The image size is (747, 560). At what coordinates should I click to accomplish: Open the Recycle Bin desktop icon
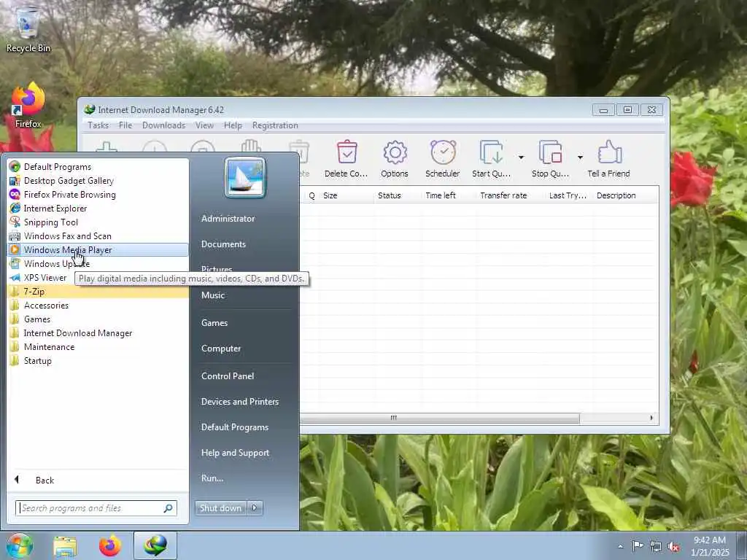[x=28, y=29]
